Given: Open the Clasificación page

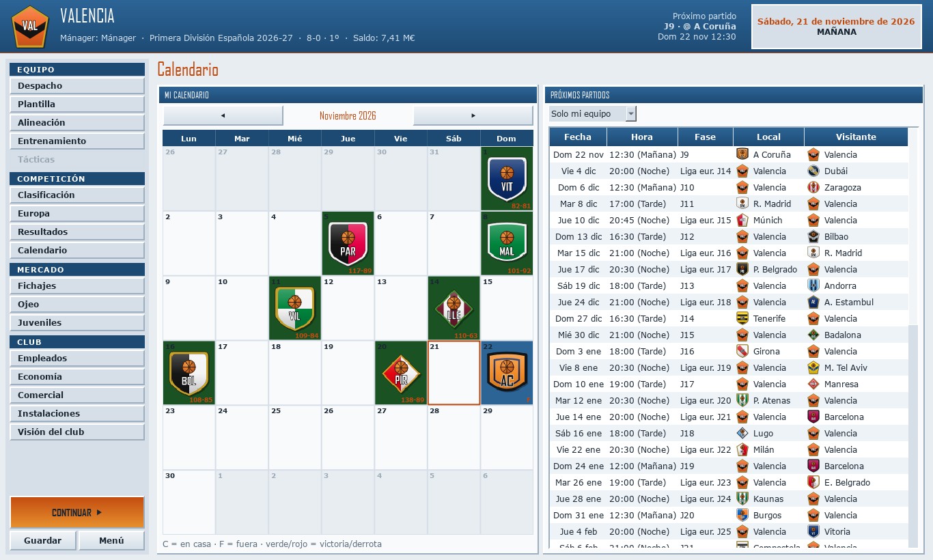Looking at the screenshot, I should tap(76, 195).
